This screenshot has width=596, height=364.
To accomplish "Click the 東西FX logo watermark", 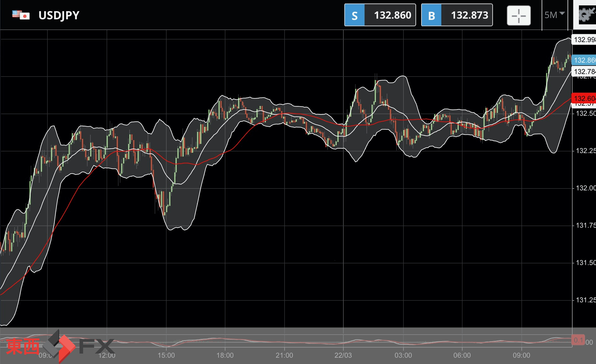I will [x=59, y=346].
